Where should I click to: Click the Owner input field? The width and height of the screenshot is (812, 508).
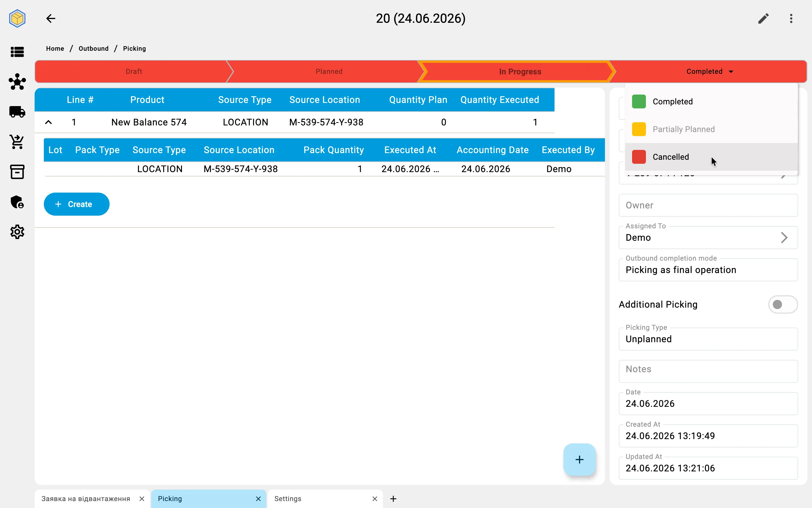(708, 205)
